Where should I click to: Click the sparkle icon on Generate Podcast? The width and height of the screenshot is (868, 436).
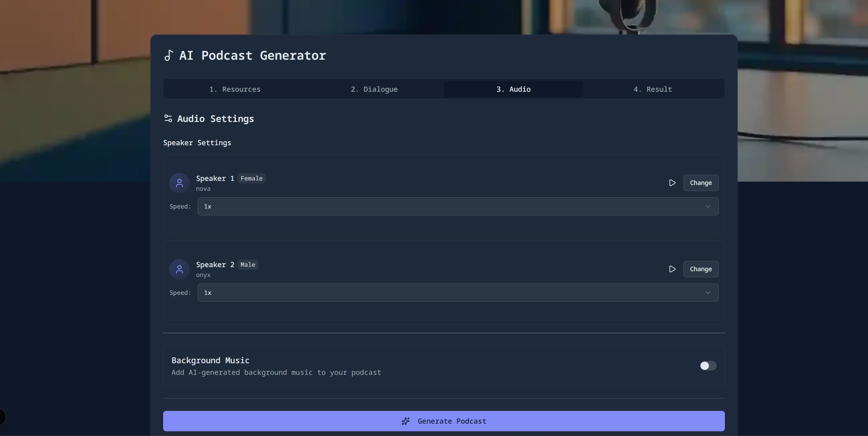406,421
